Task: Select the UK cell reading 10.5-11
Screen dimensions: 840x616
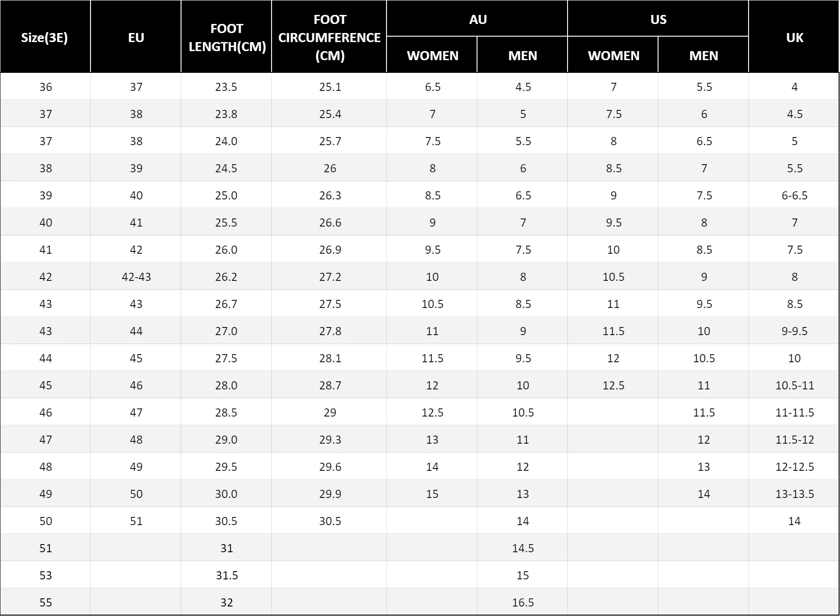Action: click(x=794, y=385)
